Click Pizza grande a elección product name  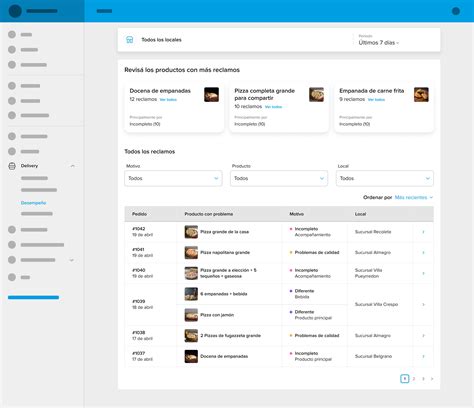tap(228, 273)
